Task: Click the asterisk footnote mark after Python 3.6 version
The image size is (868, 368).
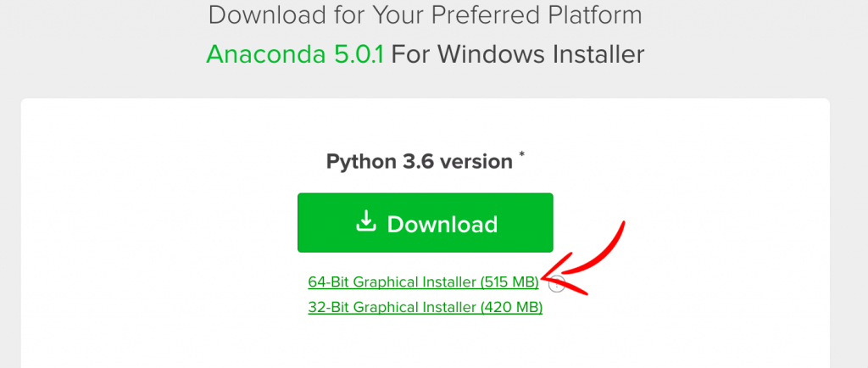Action: pos(521,153)
